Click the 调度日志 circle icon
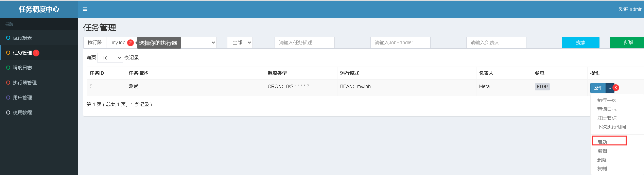 click(8, 68)
